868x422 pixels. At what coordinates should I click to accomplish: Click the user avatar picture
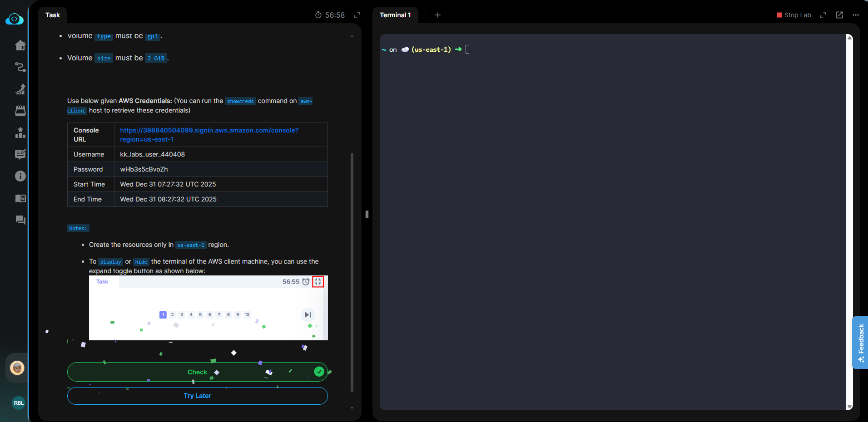[17, 368]
